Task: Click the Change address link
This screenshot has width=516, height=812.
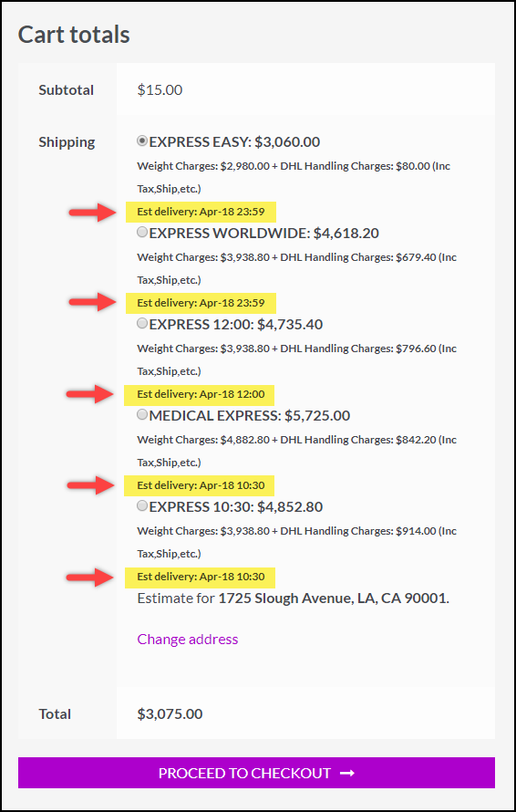Action: (188, 639)
